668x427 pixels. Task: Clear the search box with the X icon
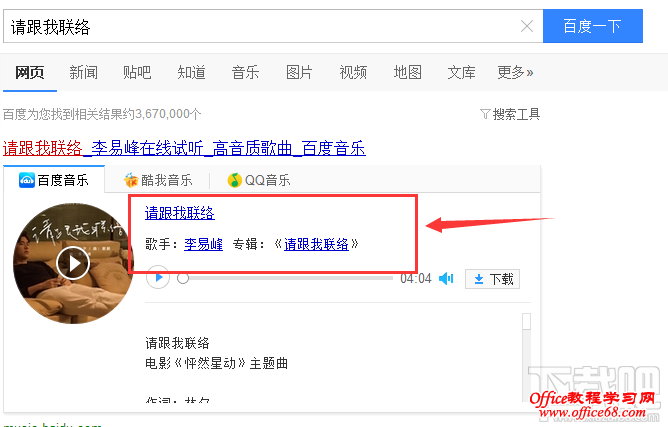pyautogui.click(x=527, y=26)
